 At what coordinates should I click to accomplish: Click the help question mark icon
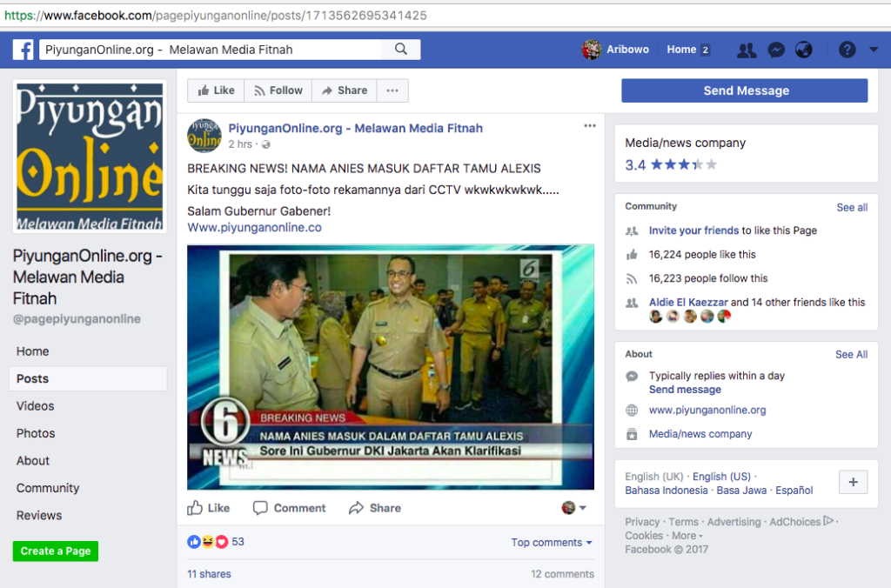(x=847, y=50)
